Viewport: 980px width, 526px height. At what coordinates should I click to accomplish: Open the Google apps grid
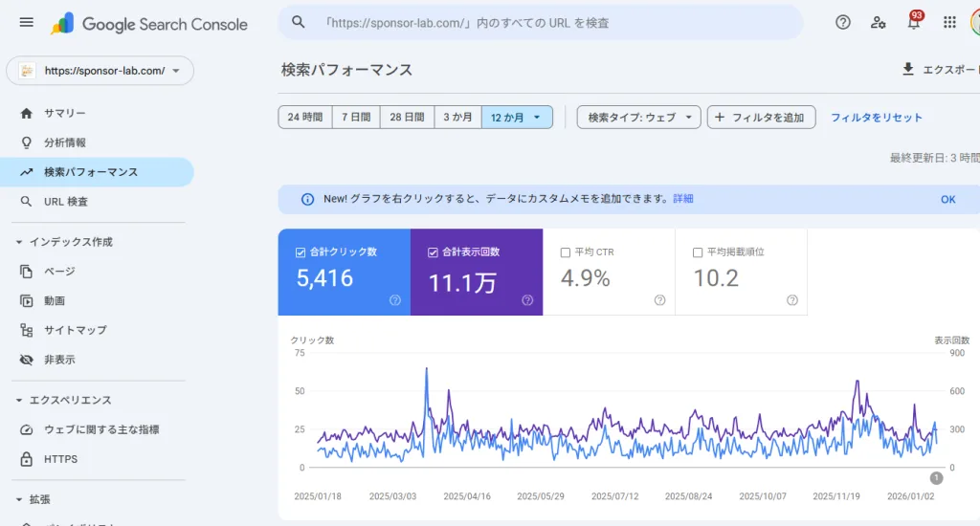(949, 23)
